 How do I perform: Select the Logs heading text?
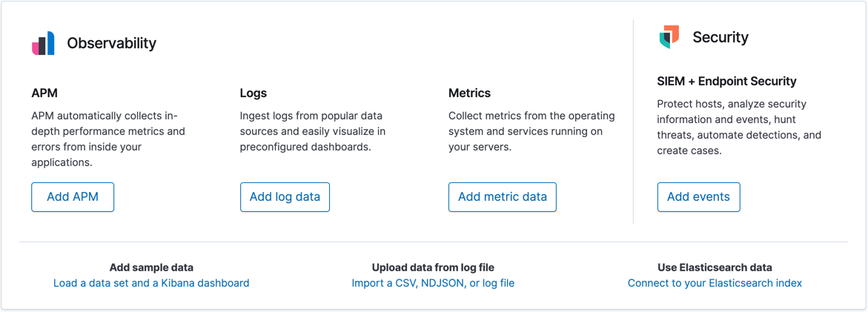pyautogui.click(x=254, y=93)
